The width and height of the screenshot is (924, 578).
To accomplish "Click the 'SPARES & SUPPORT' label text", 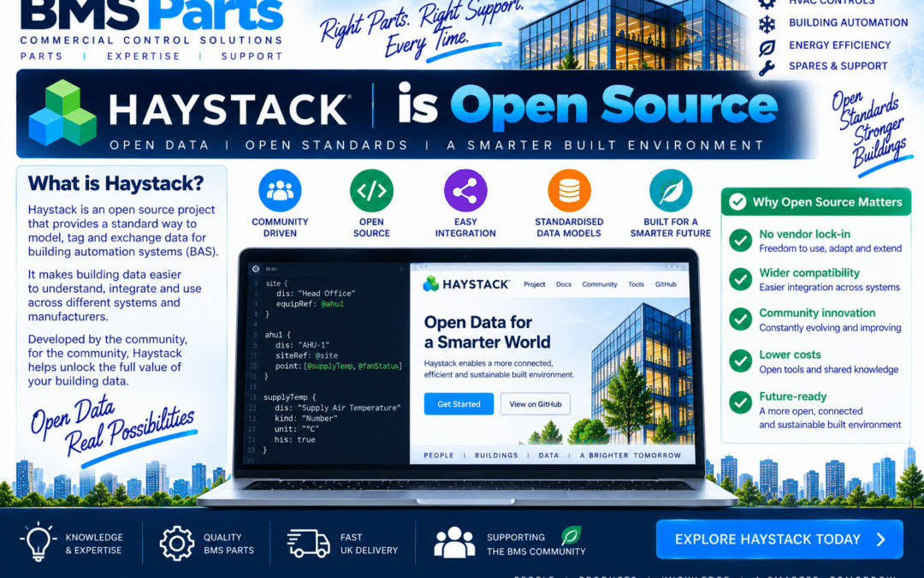I will (x=838, y=66).
